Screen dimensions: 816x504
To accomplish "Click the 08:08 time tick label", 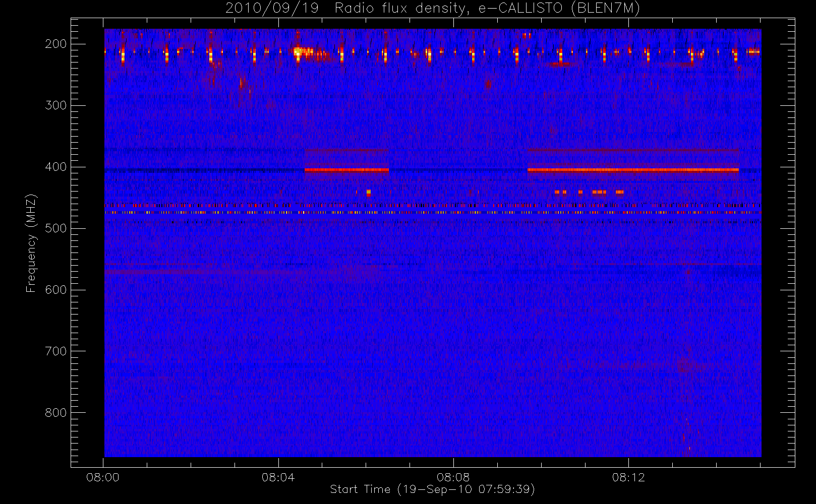I will click(x=453, y=477).
